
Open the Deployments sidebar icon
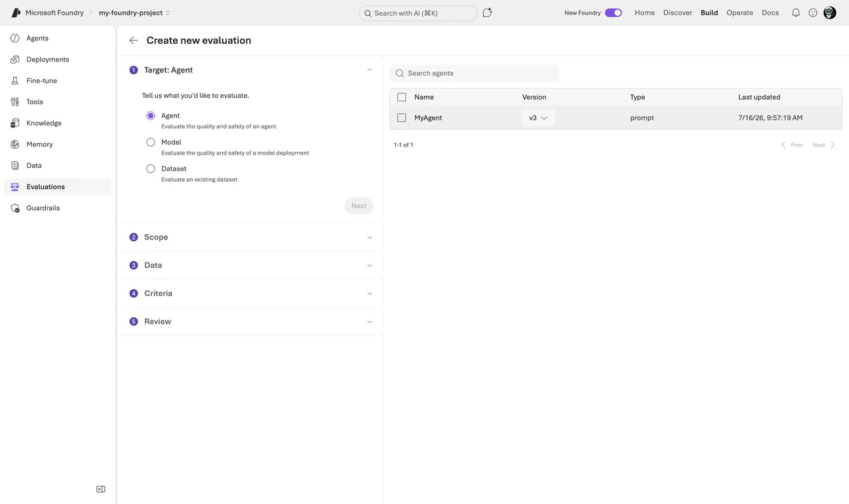pos(15,60)
